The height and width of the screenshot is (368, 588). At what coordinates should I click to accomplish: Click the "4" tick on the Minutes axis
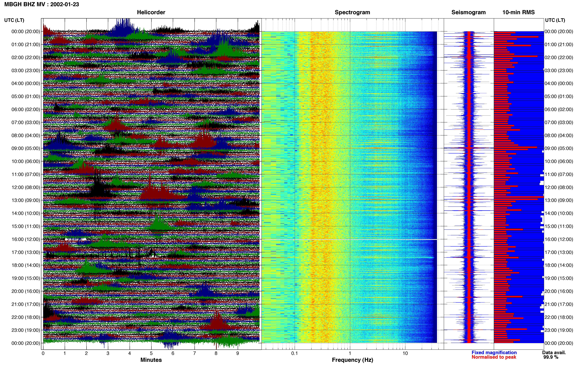(x=130, y=353)
